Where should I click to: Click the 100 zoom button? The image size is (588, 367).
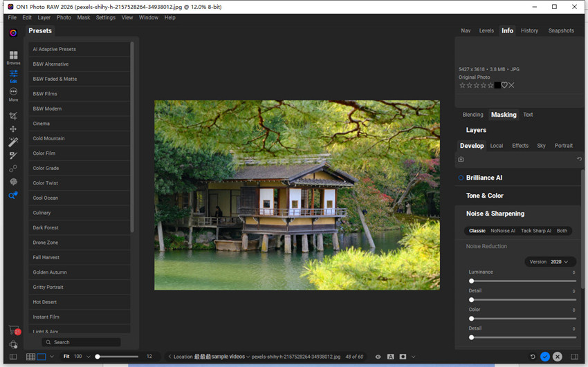[x=77, y=357]
